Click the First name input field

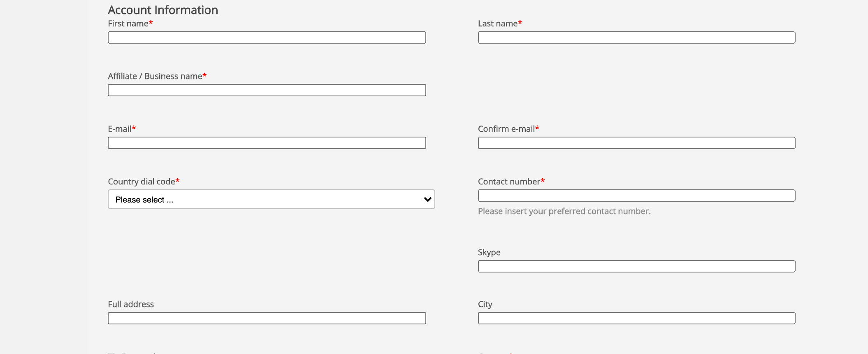[267, 37]
